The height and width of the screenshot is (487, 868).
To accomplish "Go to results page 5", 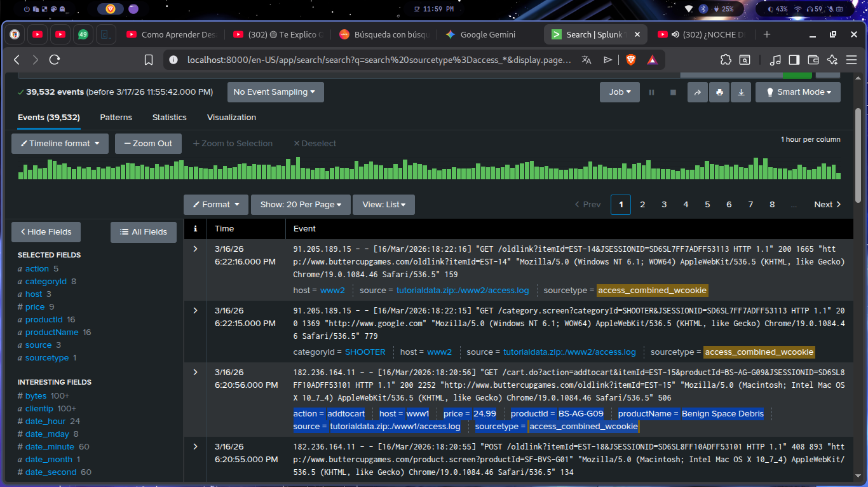I will (707, 205).
